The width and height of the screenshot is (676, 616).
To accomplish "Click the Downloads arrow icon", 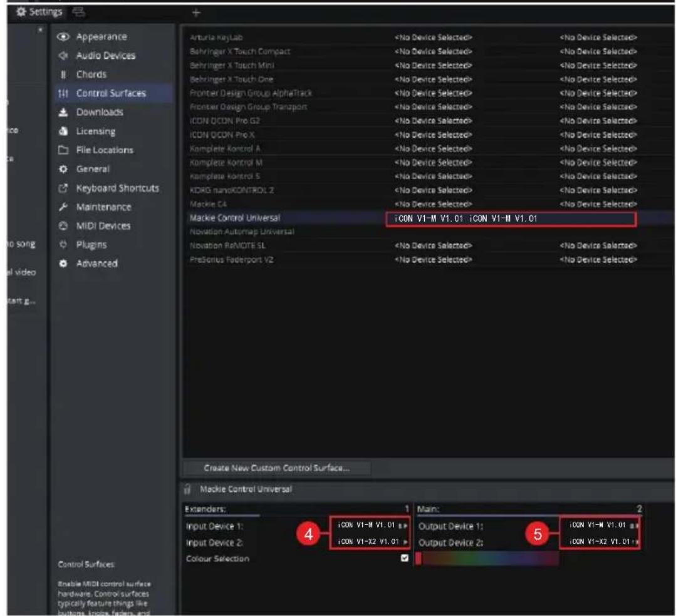I will pos(63,113).
